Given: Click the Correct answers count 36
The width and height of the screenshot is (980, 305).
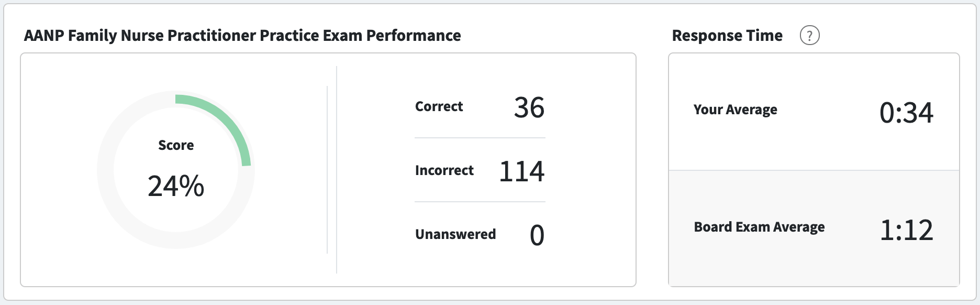Looking at the screenshot, I should pos(529,107).
